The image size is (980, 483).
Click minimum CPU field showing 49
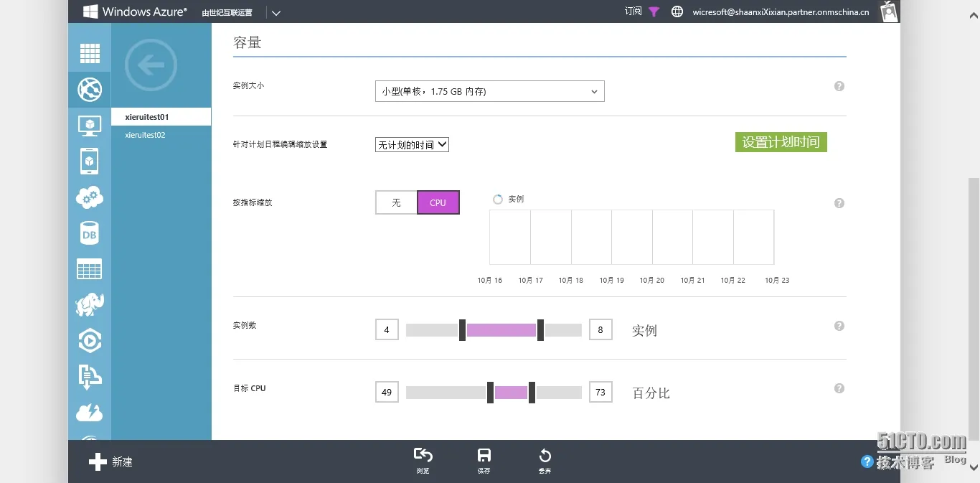pos(387,392)
